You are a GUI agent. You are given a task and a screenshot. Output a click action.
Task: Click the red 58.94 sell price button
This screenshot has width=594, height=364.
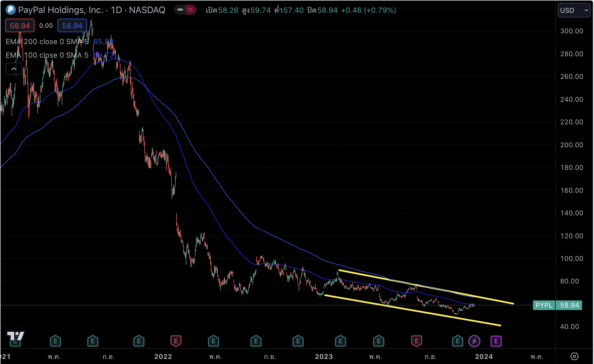click(x=20, y=26)
